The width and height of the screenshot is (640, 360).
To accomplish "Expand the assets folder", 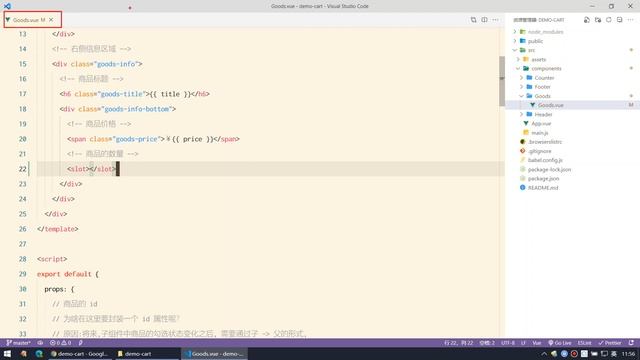I will (x=538, y=60).
